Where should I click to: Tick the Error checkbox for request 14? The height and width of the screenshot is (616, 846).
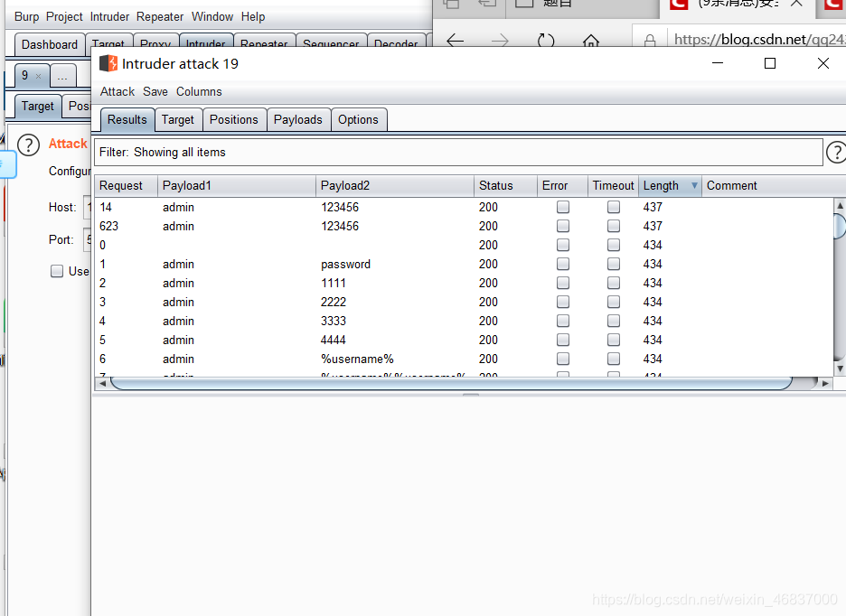tap(563, 207)
